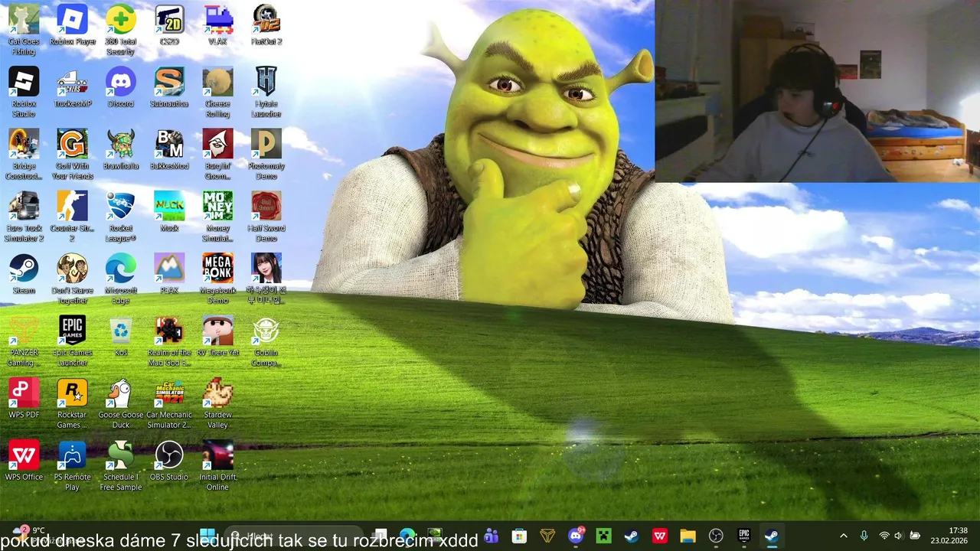Select the Koš recycle bin icon
Image resolution: width=980 pixels, height=551 pixels.
click(x=120, y=337)
